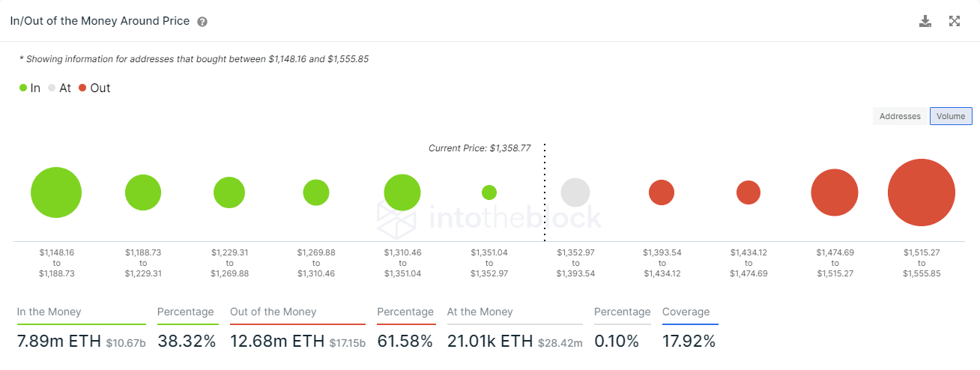Click the green bubble above $1,310.46 to $1,351.04

tap(402, 192)
